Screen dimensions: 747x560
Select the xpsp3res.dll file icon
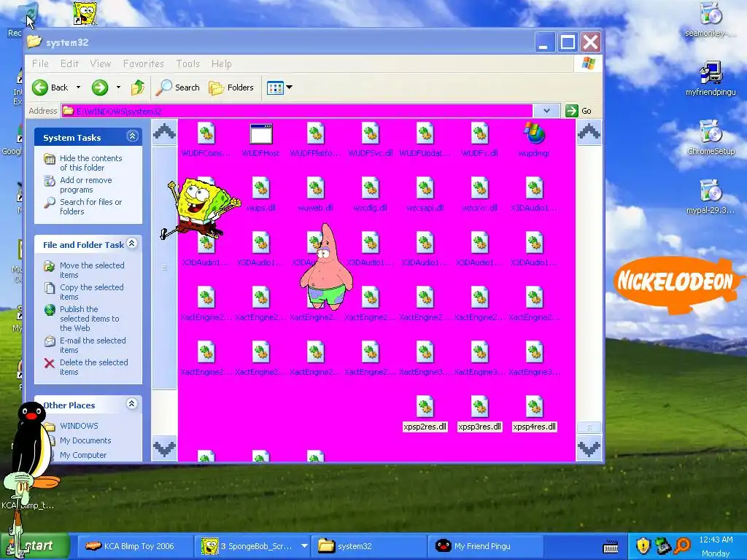[x=480, y=407]
